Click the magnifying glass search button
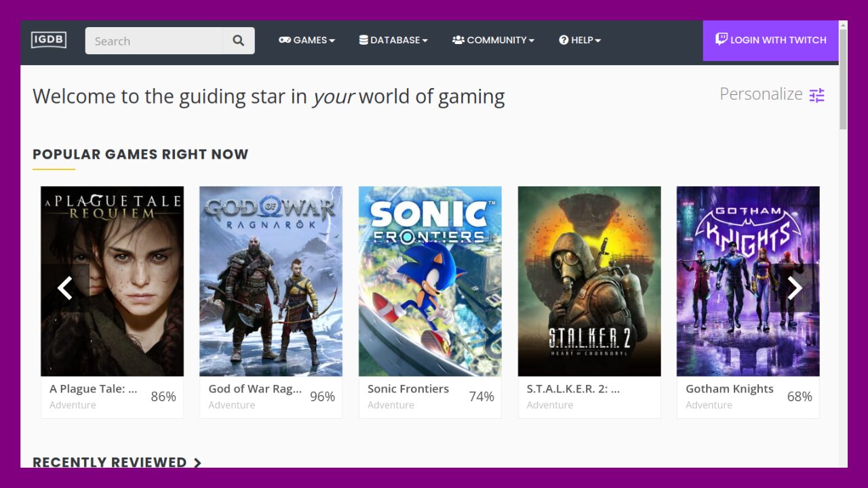 238,41
